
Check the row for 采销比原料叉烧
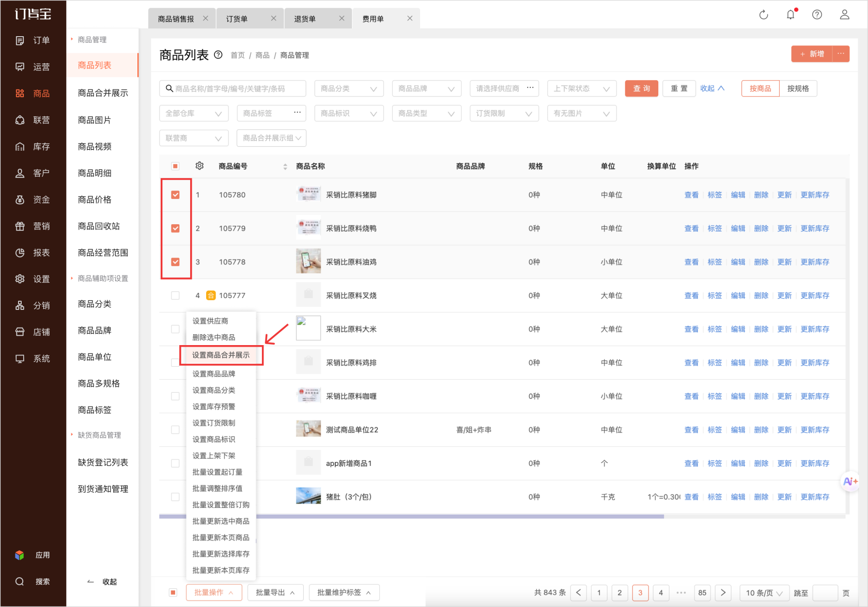click(175, 295)
